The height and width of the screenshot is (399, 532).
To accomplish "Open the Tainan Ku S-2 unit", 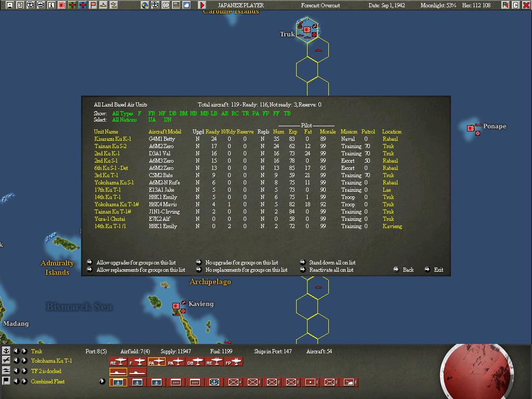I will pos(110,146).
